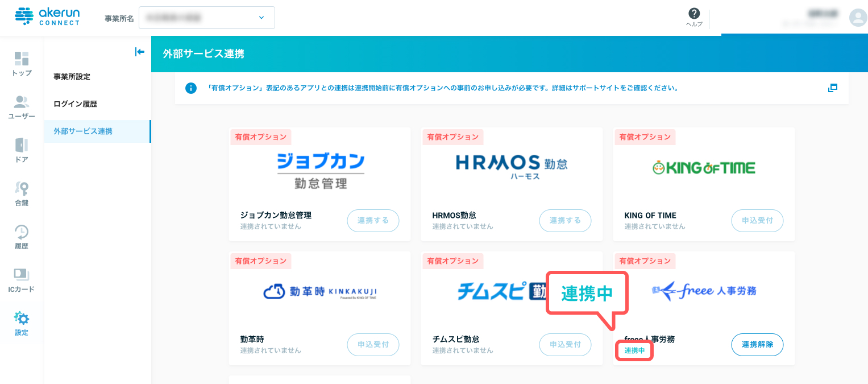Click the ジョブカン勤怠管理 service name
The height and width of the screenshot is (384, 868).
pos(276,216)
